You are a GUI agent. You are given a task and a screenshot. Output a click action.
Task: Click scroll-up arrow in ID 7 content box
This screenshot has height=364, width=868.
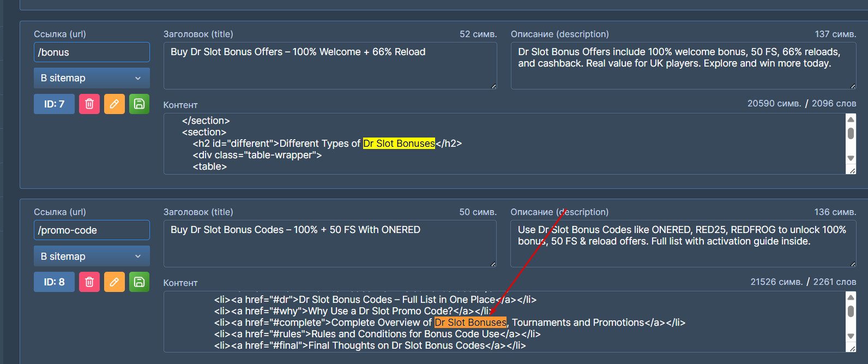pyautogui.click(x=851, y=119)
